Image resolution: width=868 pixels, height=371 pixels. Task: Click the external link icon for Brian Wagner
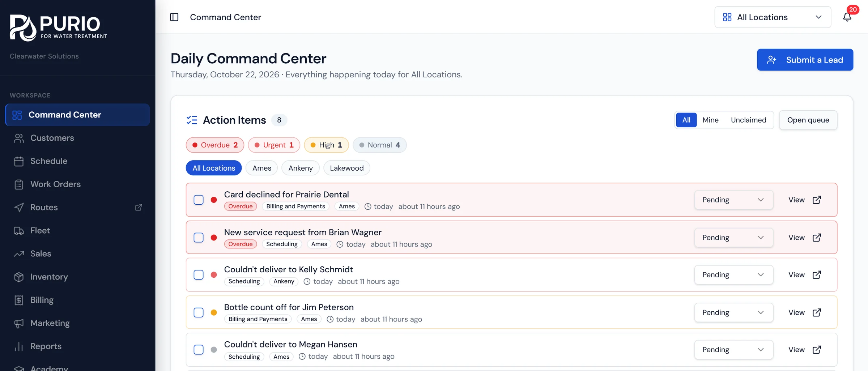click(x=817, y=238)
